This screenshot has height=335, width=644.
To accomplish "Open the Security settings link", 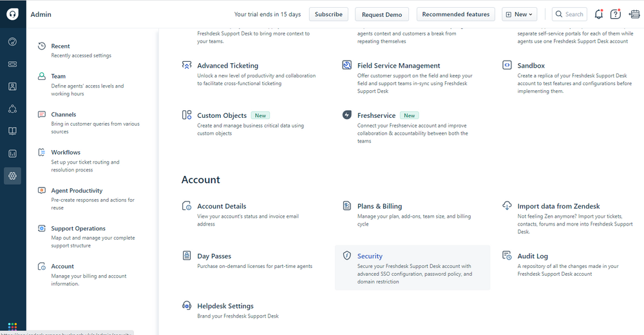I will 370,256.
